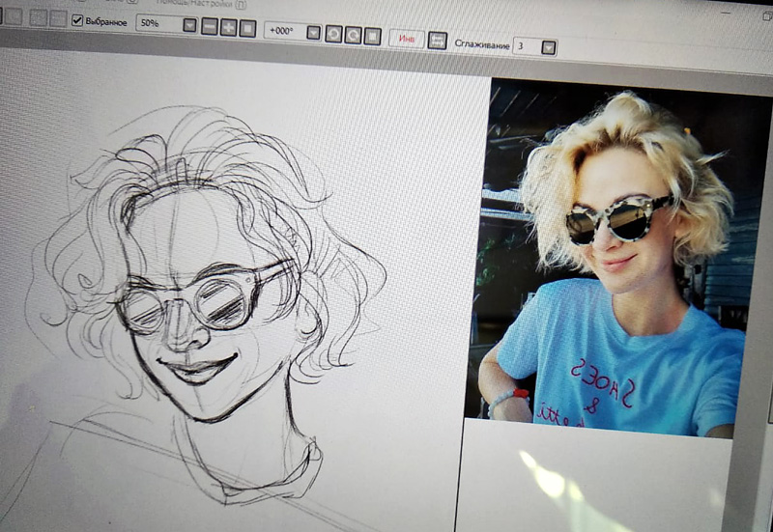This screenshot has height=532, width=773.
Task: Open the Сглаживание stabilizer dropdown arrow
Action: (549, 47)
